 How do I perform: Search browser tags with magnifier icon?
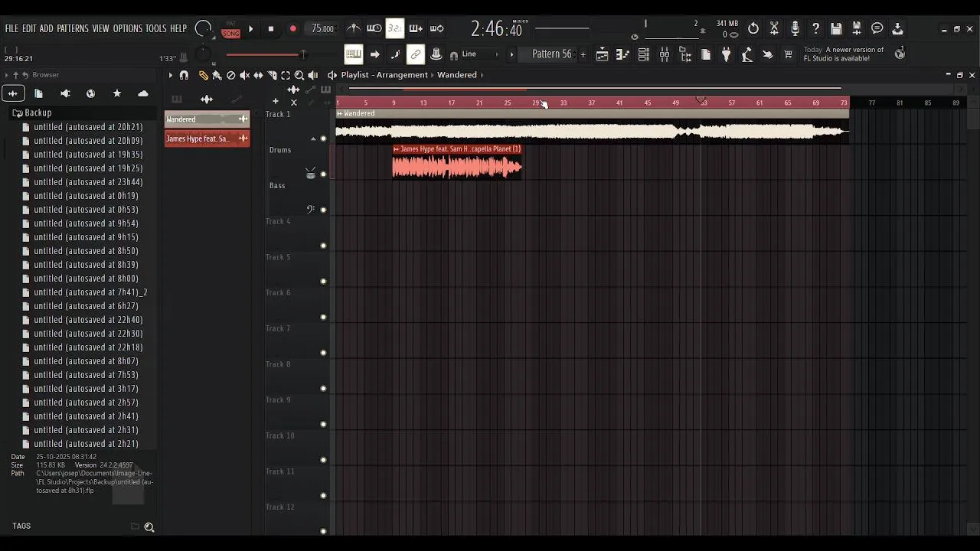pos(149,527)
